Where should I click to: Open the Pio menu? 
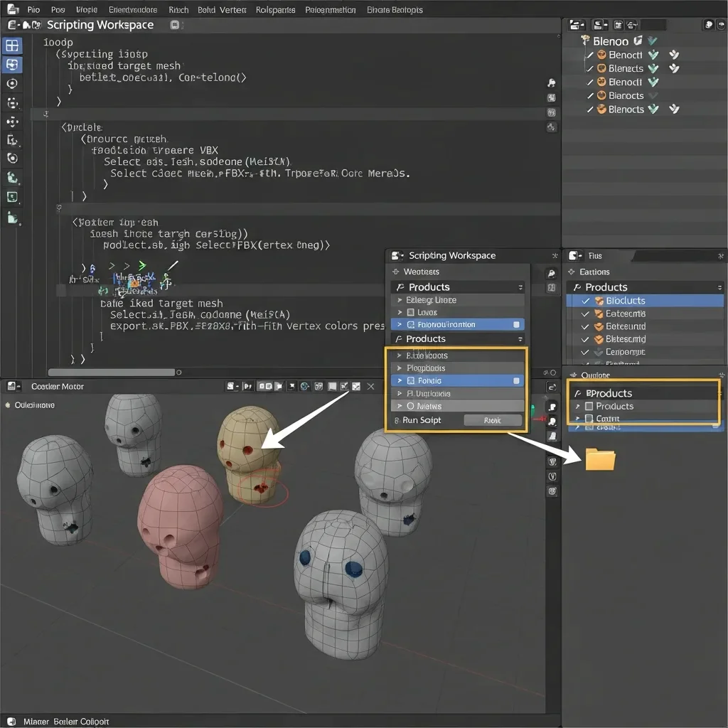coord(33,10)
